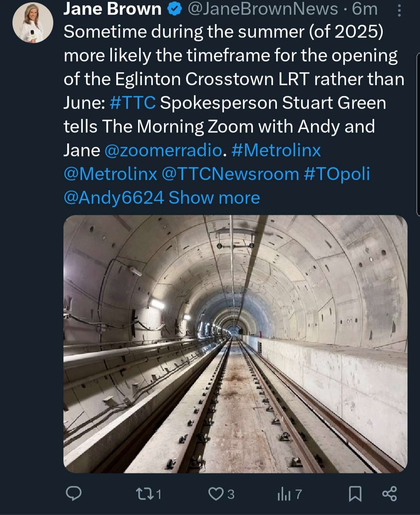View tweet analytics bar chart icon
The width and height of the screenshot is (420, 515).
tap(284, 494)
